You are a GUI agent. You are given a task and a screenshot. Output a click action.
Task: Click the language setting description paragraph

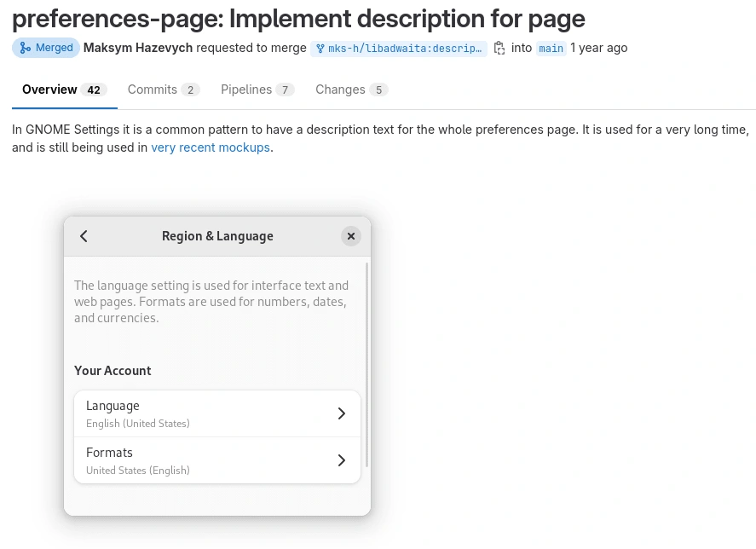211,302
